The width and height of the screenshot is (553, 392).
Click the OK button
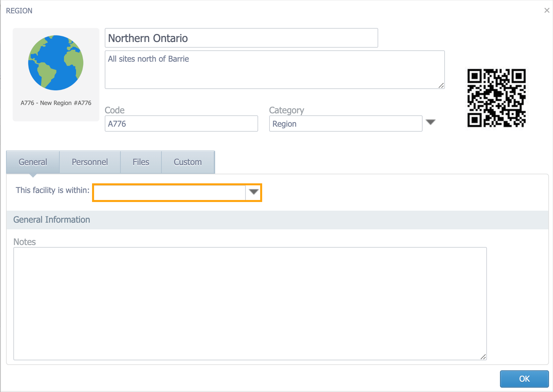click(524, 379)
